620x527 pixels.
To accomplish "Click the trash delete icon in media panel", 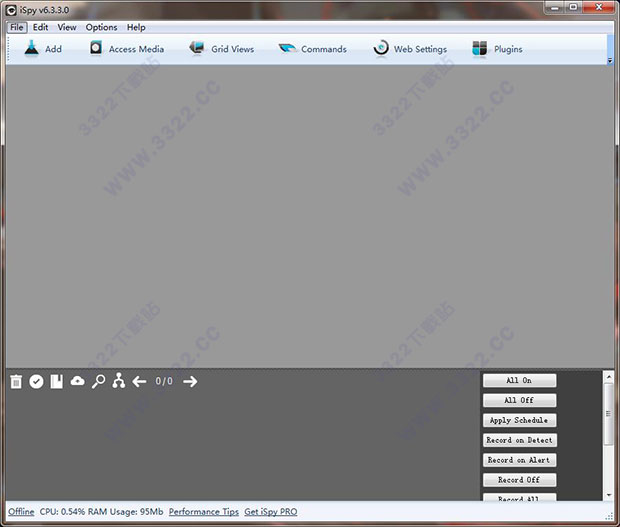I will 16,382.
